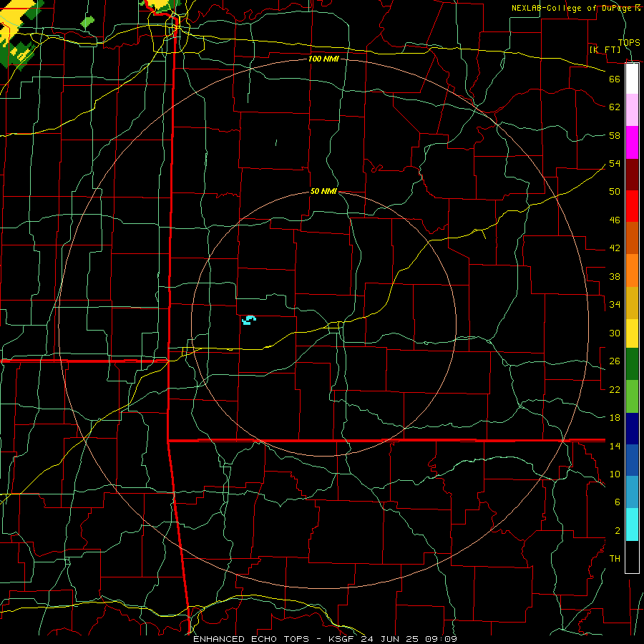Click the 50 NMI range ring label
This screenshot has height=644, width=644.
(x=323, y=191)
